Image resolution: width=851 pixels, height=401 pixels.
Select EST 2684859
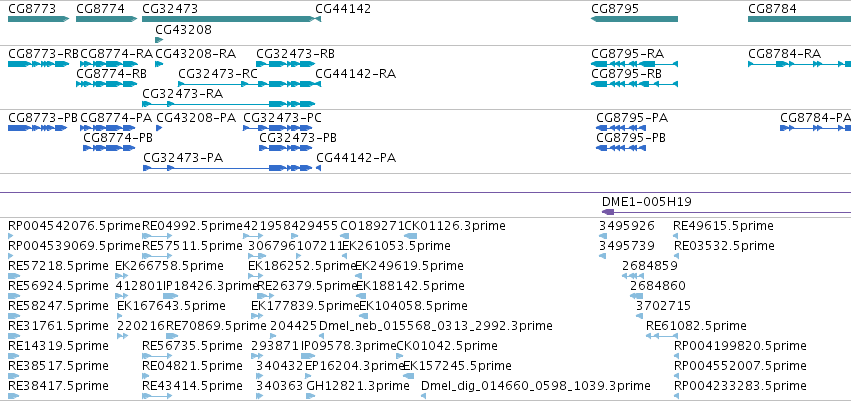[x=632, y=276]
